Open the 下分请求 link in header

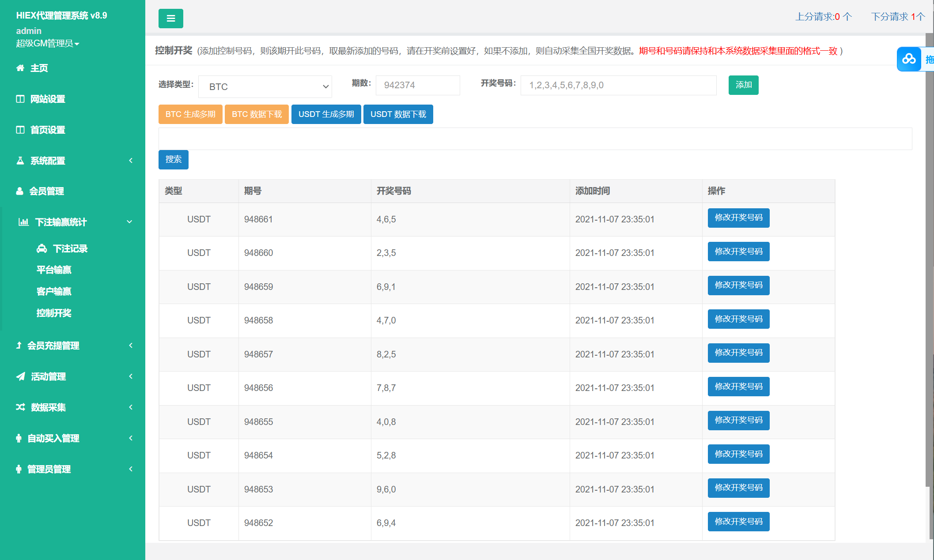(898, 17)
